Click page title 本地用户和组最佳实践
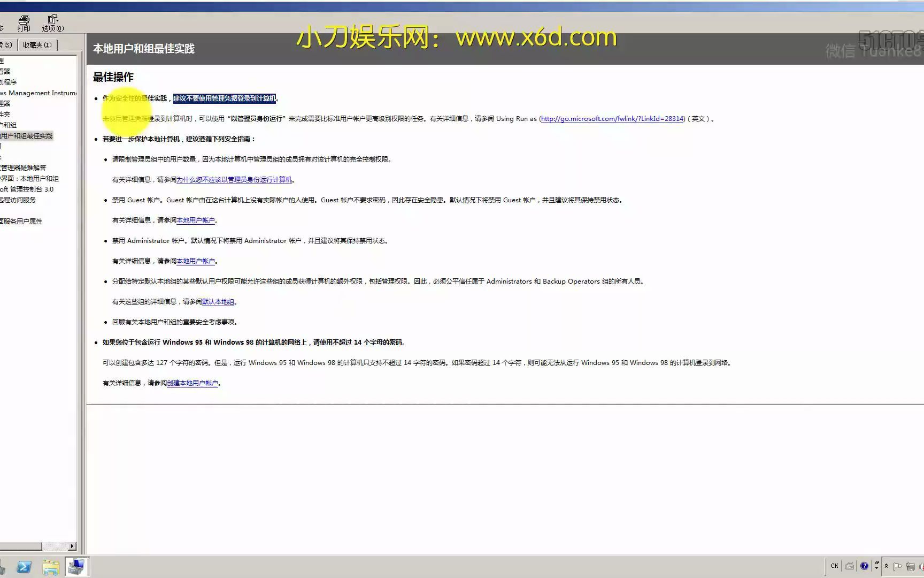The width and height of the screenshot is (924, 578). pyautogui.click(x=144, y=49)
